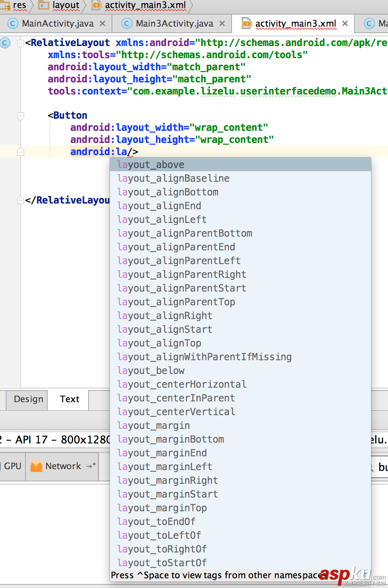
Task: Click the Main3Activity.java tab's class icon
Action: point(127,24)
